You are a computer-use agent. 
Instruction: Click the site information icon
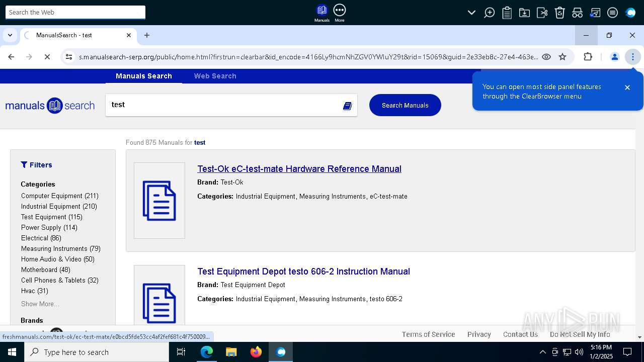pyautogui.click(x=69, y=57)
